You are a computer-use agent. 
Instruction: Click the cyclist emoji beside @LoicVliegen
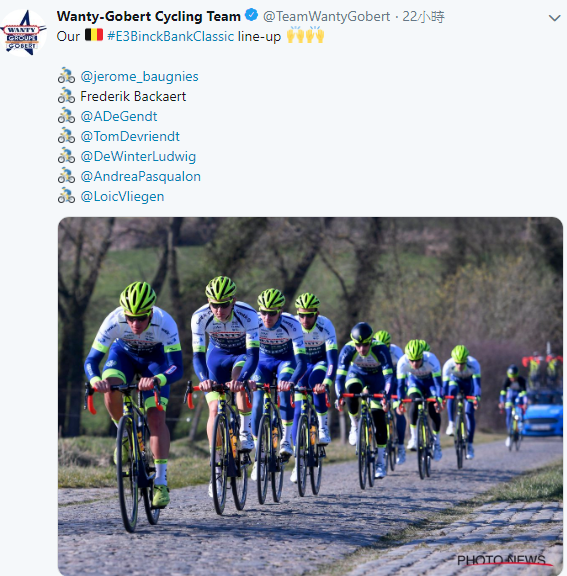coord(66,195)
